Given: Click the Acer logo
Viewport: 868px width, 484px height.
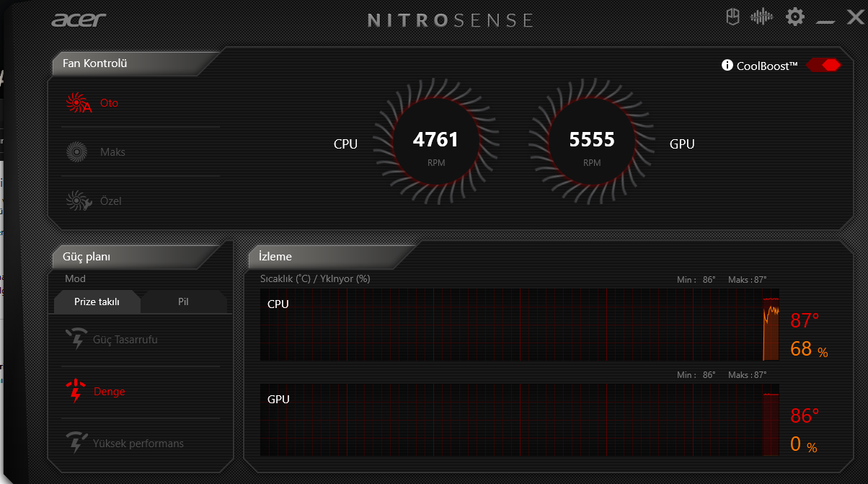Looking at the screenshot, I should [79, 19].
